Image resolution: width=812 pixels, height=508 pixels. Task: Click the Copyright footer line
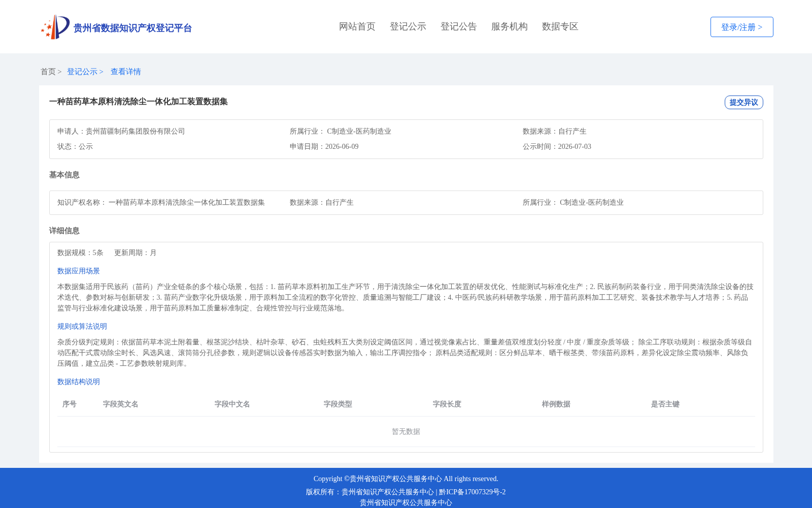[406, 479]
